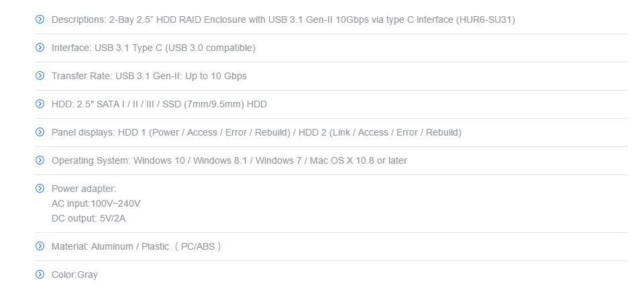Click the DC output: 5V/2A text

89,219
